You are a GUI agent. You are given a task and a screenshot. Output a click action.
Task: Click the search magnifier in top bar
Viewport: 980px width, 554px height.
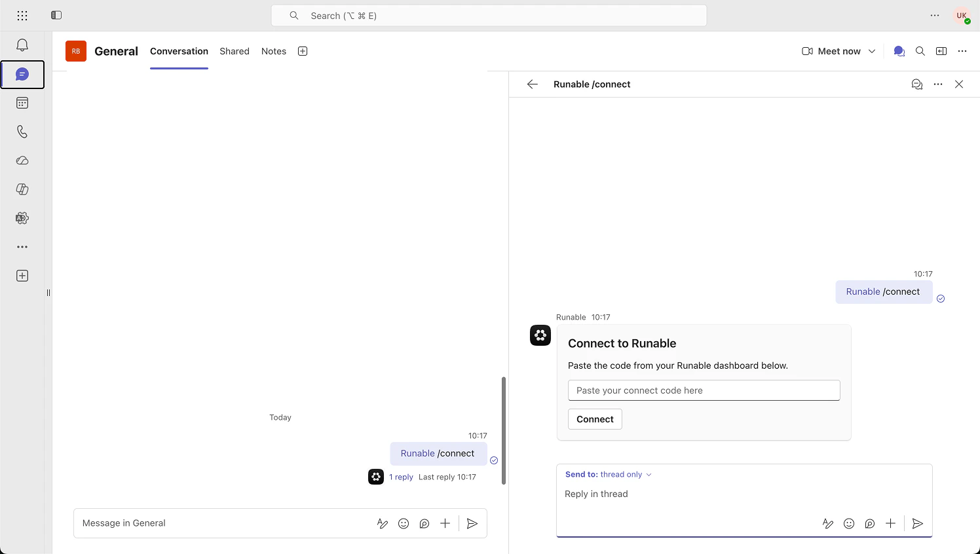(x=294, y=16)
